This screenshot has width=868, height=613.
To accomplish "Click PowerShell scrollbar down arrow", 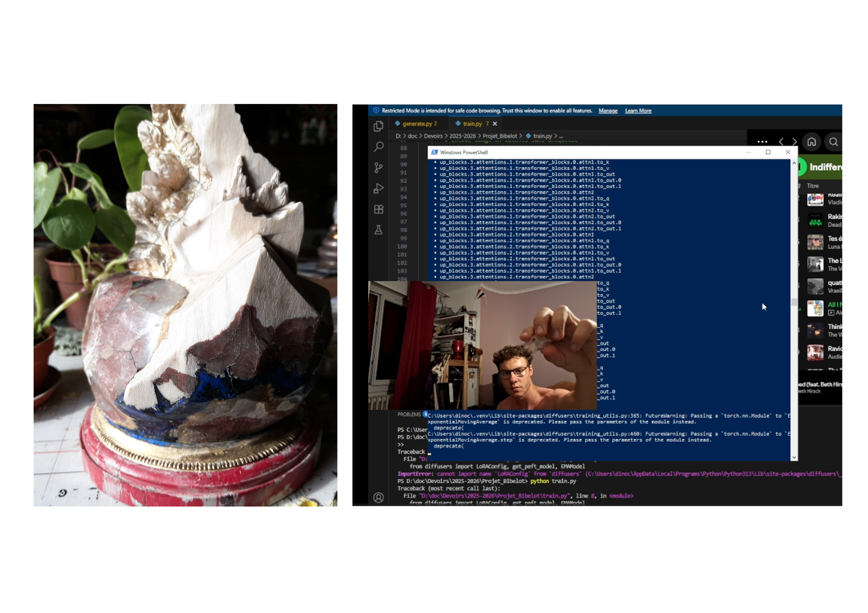I will (794, 457).
